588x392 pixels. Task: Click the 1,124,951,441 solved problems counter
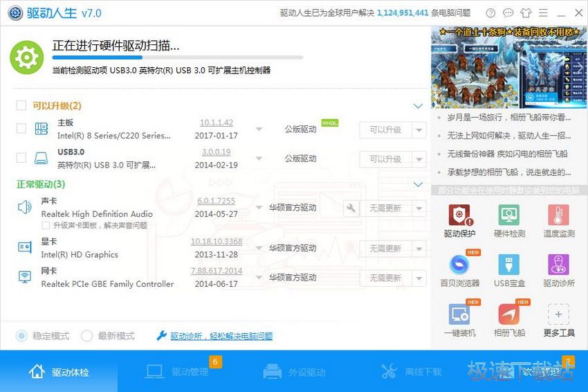pyautogui.click(x=403, y=13)
